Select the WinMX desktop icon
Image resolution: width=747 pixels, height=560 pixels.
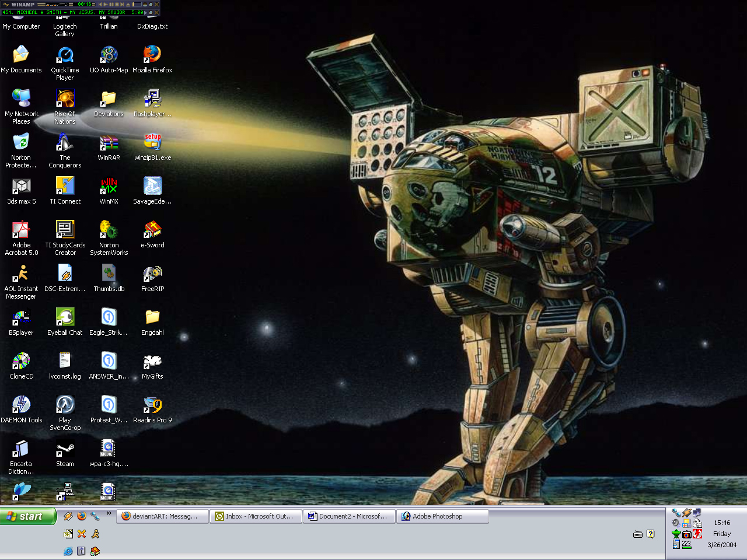click(x=109, y=191)
